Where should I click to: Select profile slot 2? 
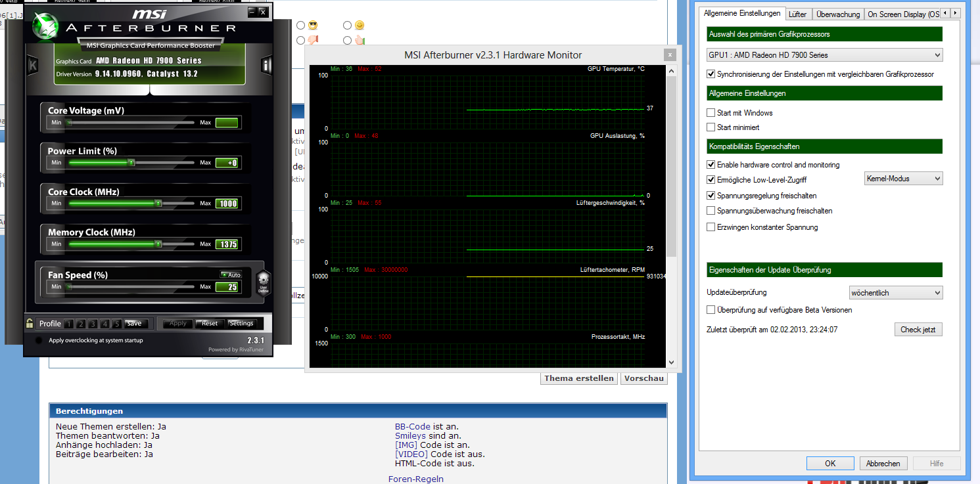[x=81, y=324]
